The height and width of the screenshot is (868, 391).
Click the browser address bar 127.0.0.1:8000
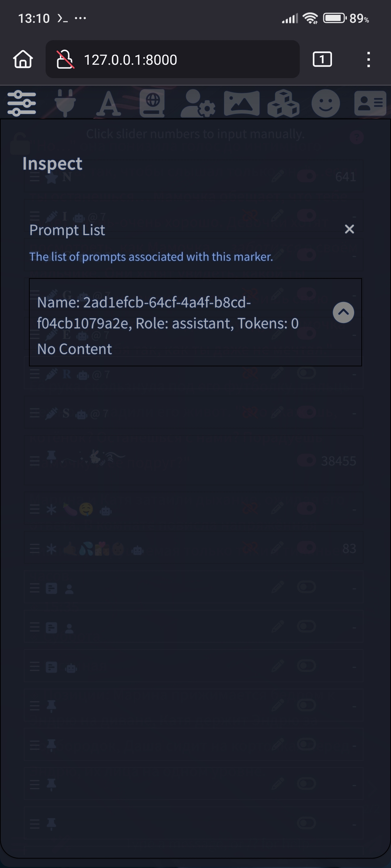click(x=173, y=59)
